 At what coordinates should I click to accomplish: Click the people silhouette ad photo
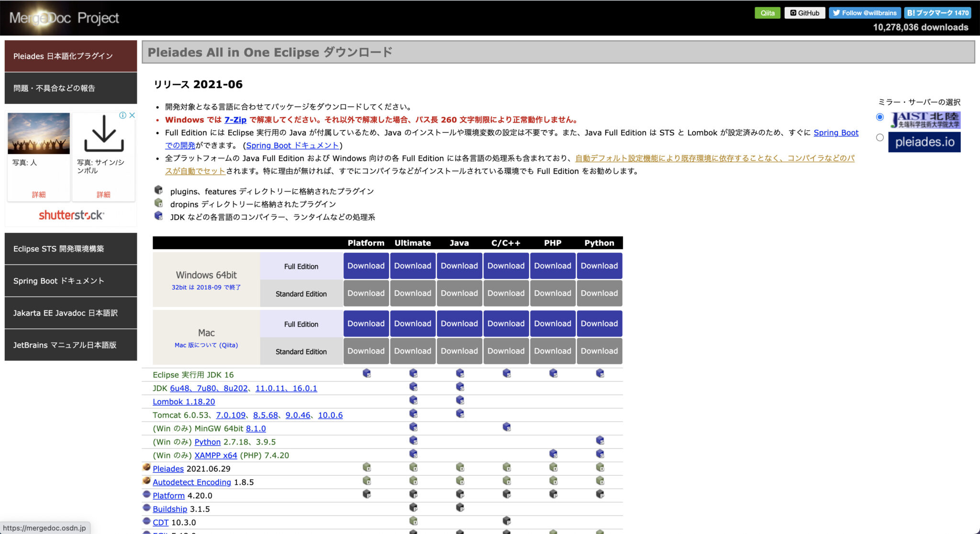click(39, 134)
